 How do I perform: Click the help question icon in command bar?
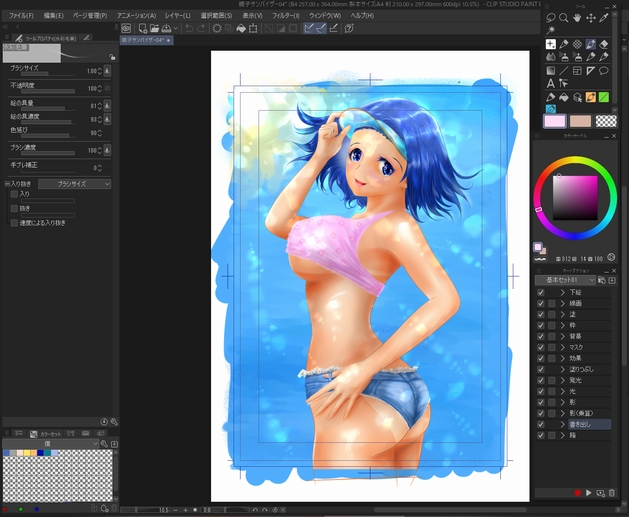pyautogui.click(x=349, y=28)
